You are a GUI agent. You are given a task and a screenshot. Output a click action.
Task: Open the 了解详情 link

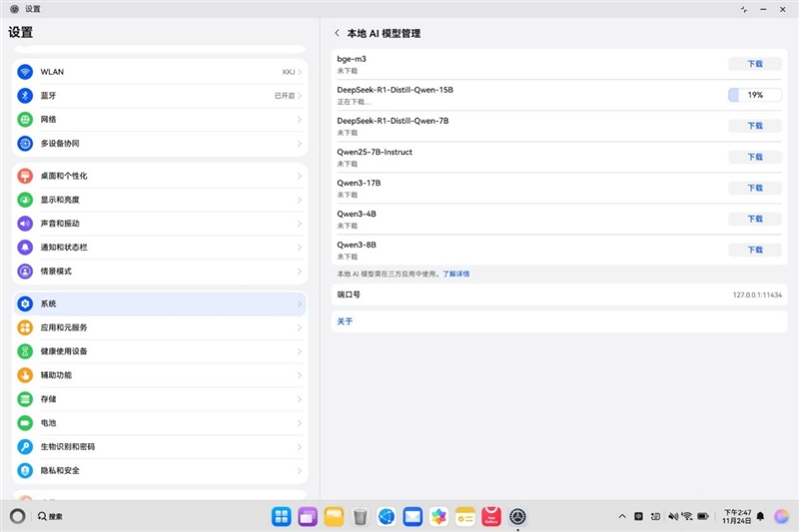(x=456, y=272)
